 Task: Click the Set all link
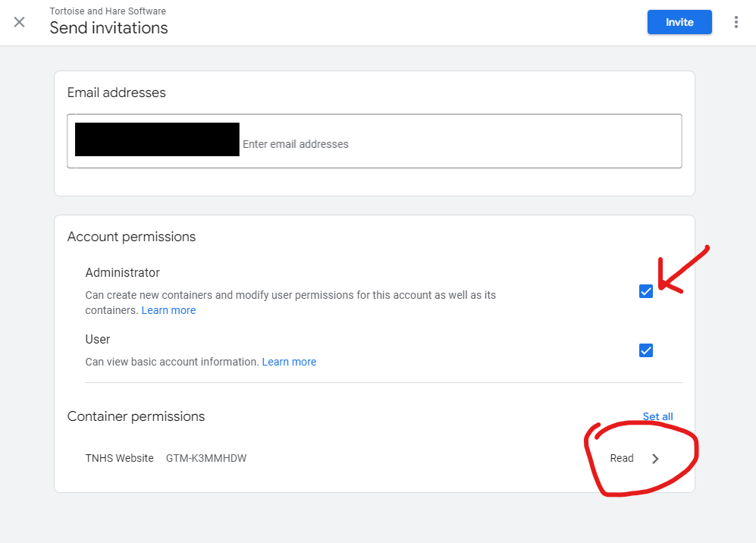click(x=657, y=416)
